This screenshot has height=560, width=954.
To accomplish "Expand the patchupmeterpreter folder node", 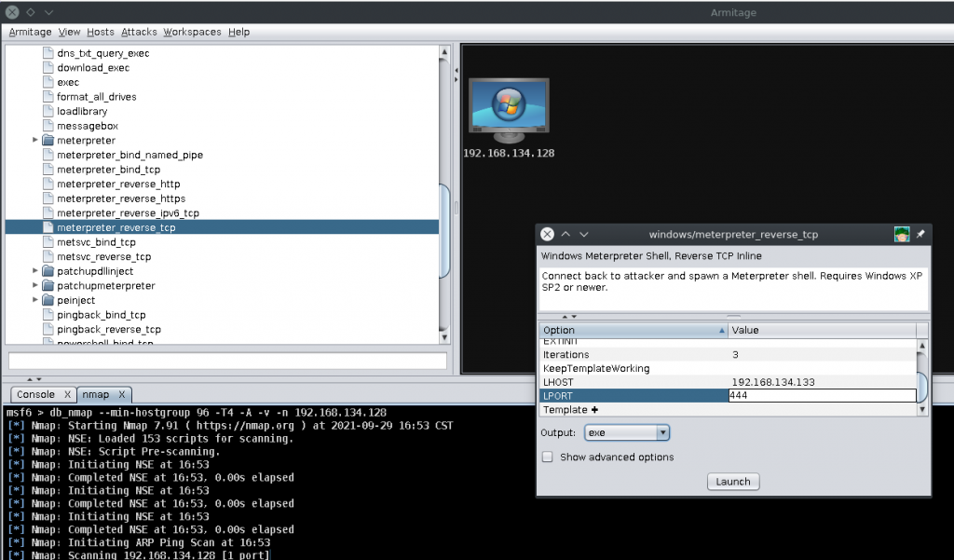I will [34, 285].
